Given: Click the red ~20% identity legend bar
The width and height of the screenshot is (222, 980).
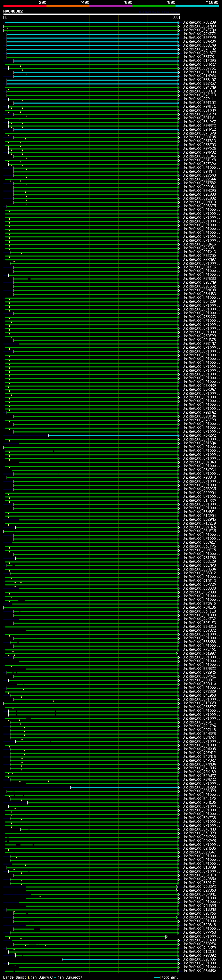Looking at the screenshot, I should pos(25,6).
